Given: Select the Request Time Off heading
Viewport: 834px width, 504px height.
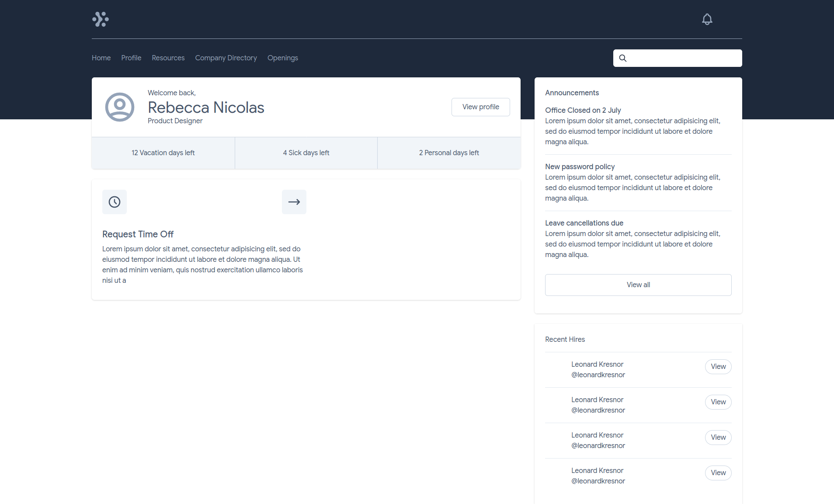Looking at the screenshot, I should tap(138, 234).
